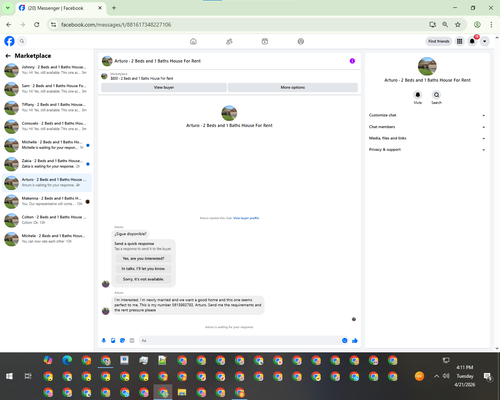Select Arturo conversation in chat list
Image resolution: width=500 pixels, height=400 pixels.
47,182
